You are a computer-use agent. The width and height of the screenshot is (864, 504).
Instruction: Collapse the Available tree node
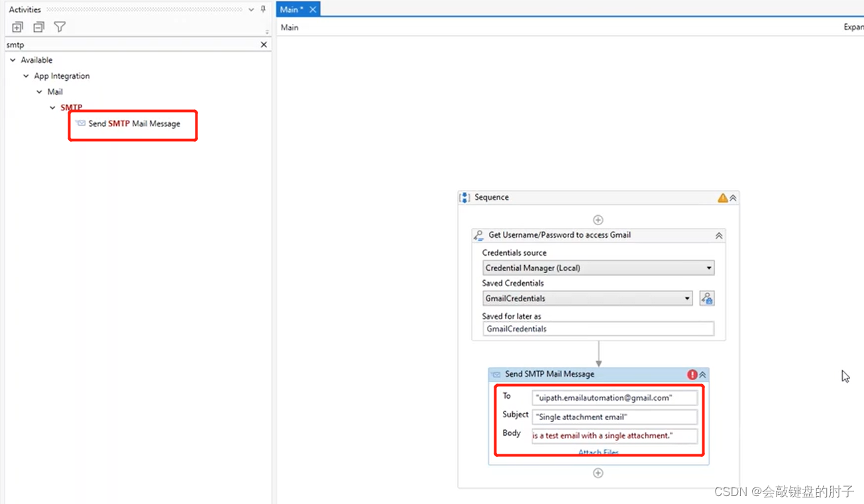(13, 60)
